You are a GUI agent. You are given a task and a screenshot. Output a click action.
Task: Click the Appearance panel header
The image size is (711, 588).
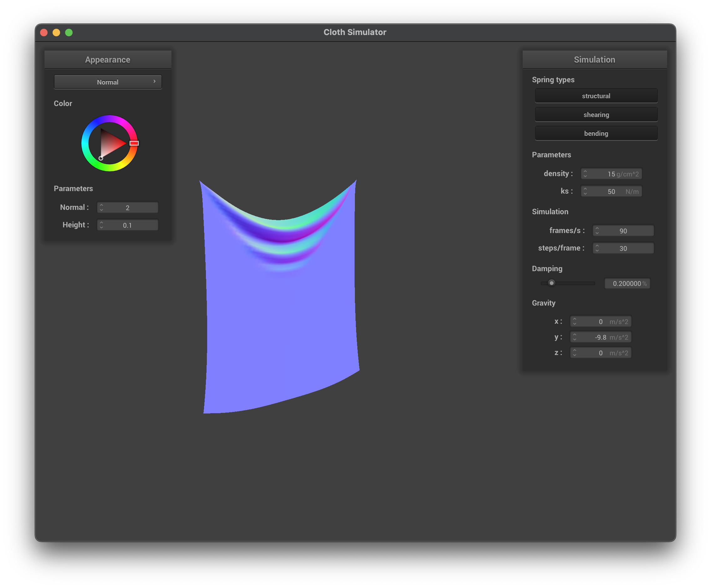(108, 59)
